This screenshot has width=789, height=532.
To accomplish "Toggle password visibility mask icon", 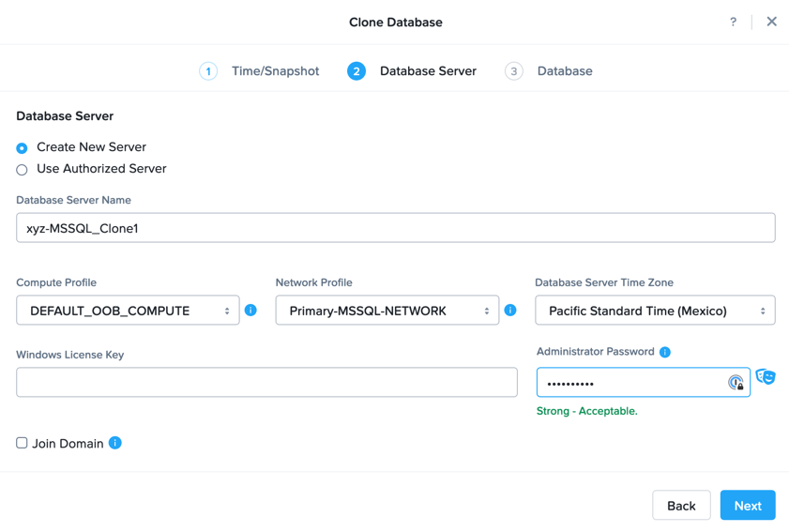I will click(766, 376).
